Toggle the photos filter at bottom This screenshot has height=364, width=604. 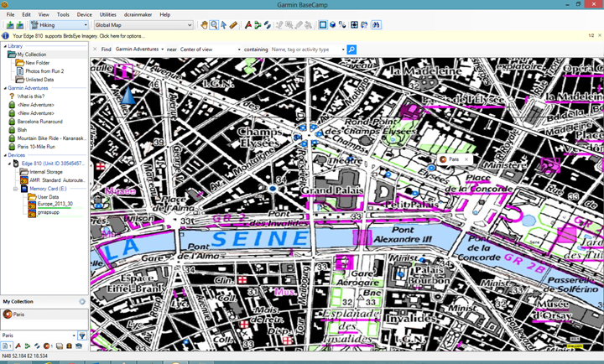click(60, 346)
